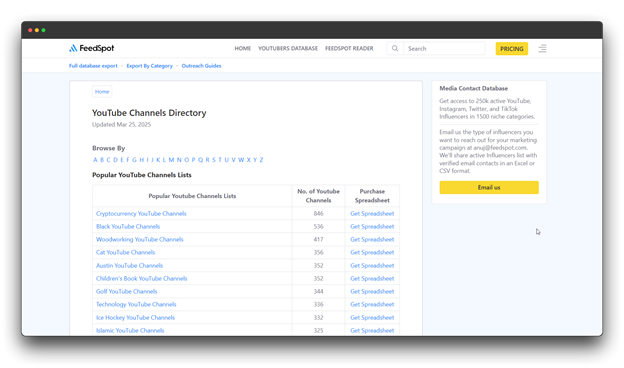Open Technology YouTube Channels list

click(136, 304)
